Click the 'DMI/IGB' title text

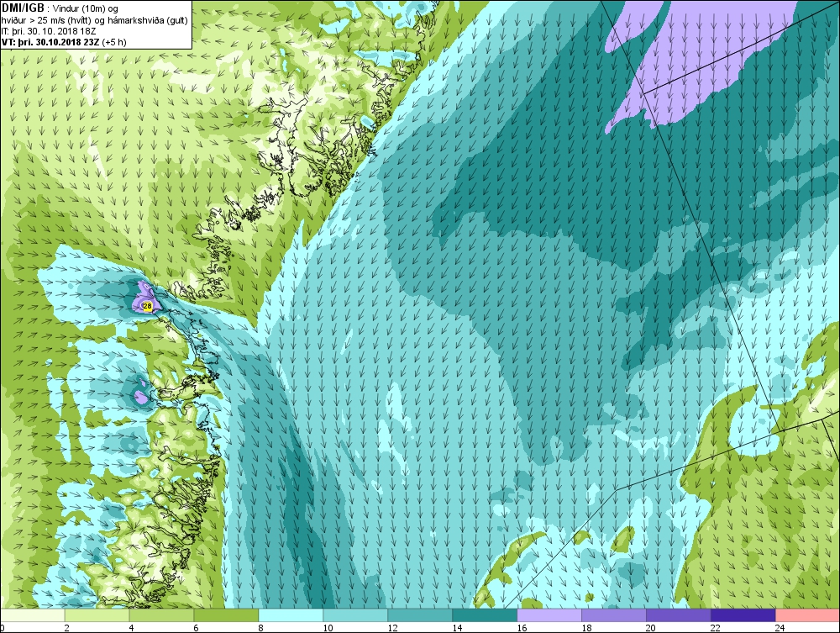pyautogui.click(x=23, y=8)
